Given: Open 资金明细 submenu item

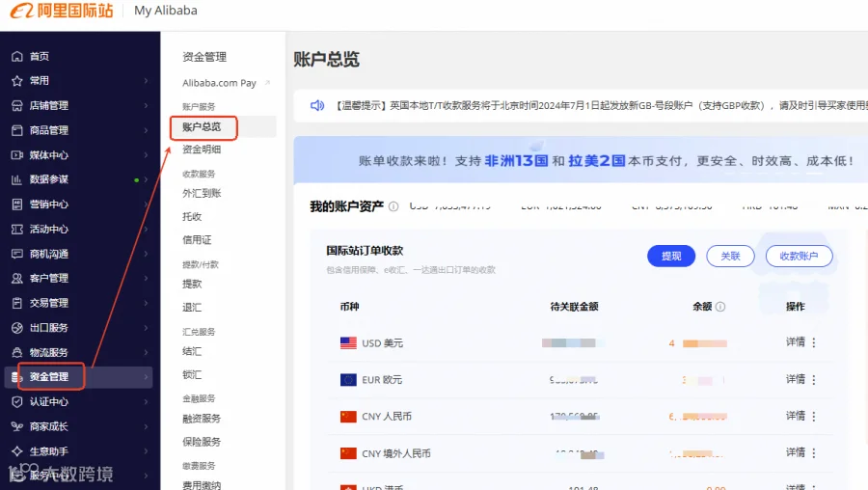Looking at the screenshot, I should (202, 150).
